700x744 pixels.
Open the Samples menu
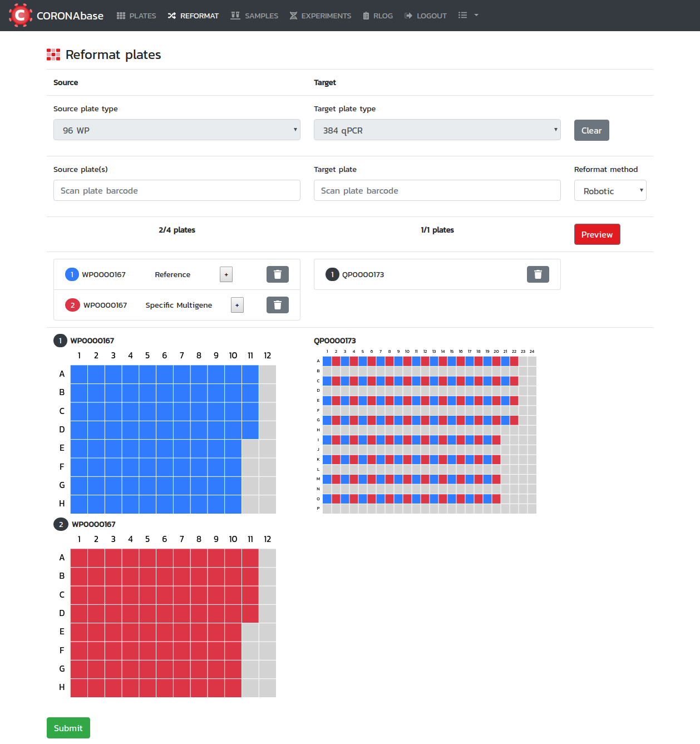(254, 16)
